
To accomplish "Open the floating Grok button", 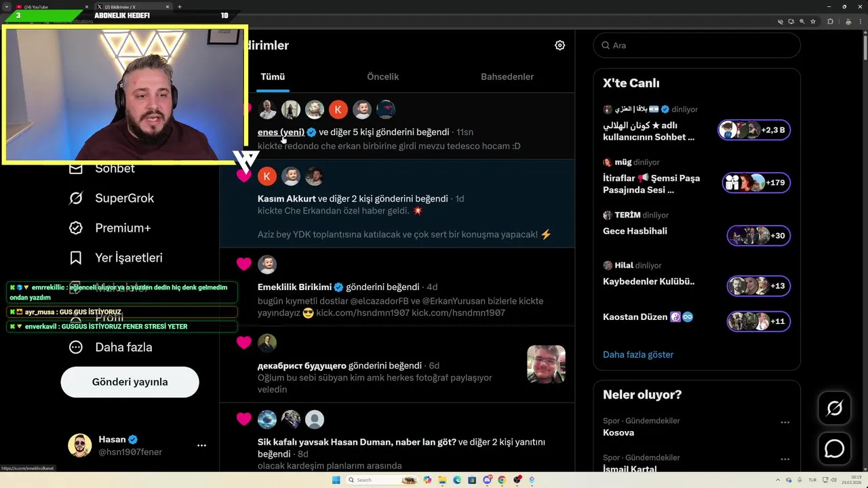I will point(834,408).
